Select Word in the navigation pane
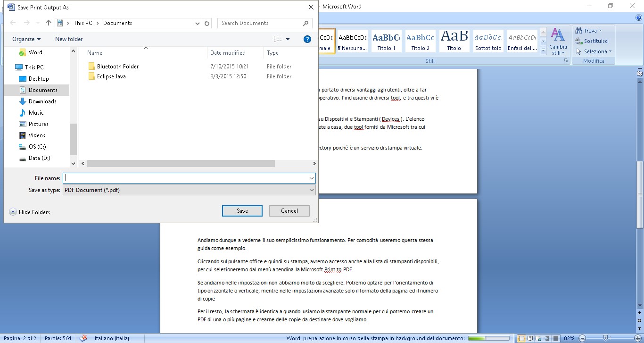 coord(35,52)
